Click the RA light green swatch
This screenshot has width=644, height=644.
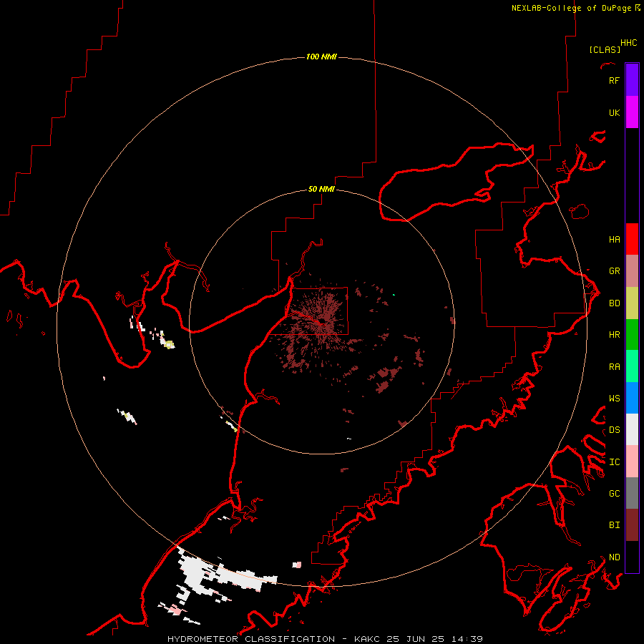coord(632,366)
